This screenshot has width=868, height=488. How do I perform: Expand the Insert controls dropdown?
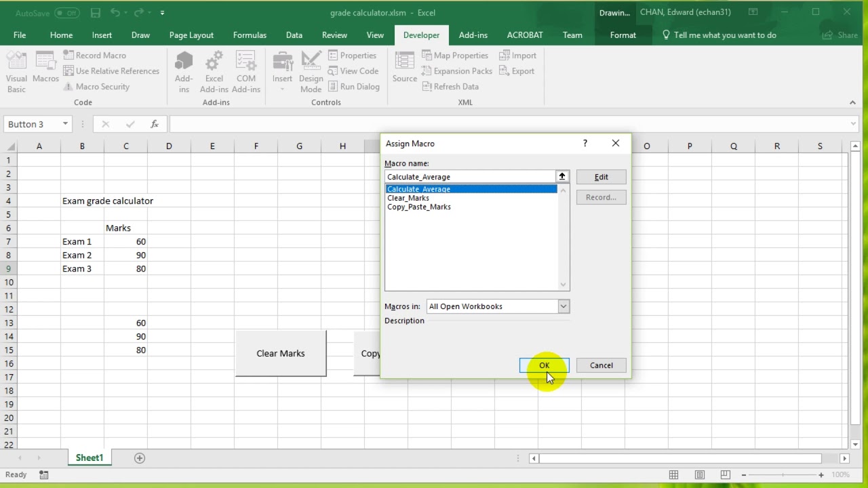[282, 89]
